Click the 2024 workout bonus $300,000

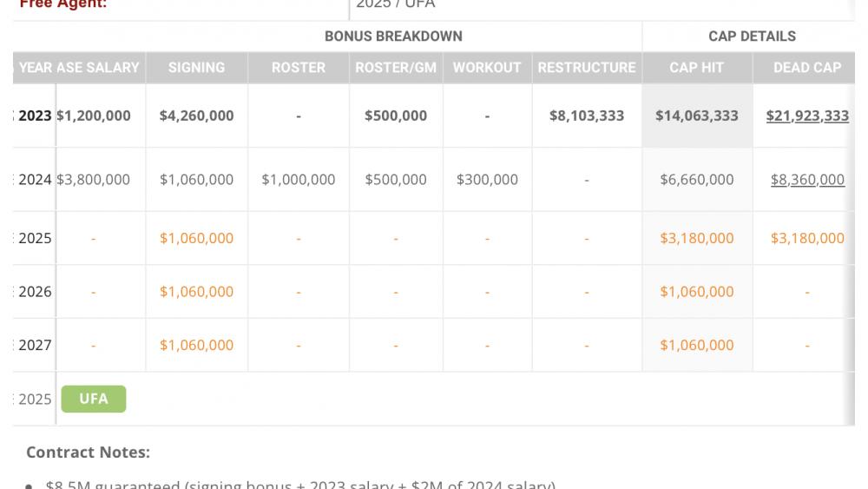click(x=487, y=180)
